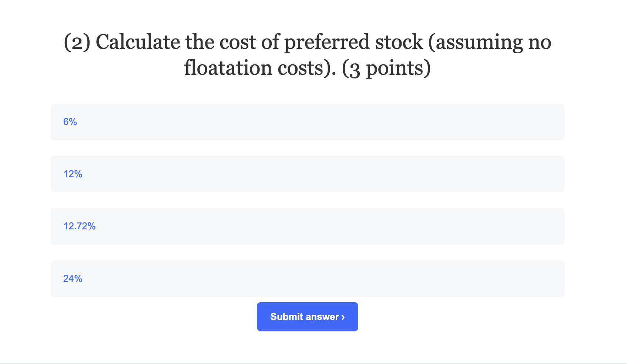Click the 6% blue text label
Viewport: 627px width, 364px height.
click(x=70, y=122)
